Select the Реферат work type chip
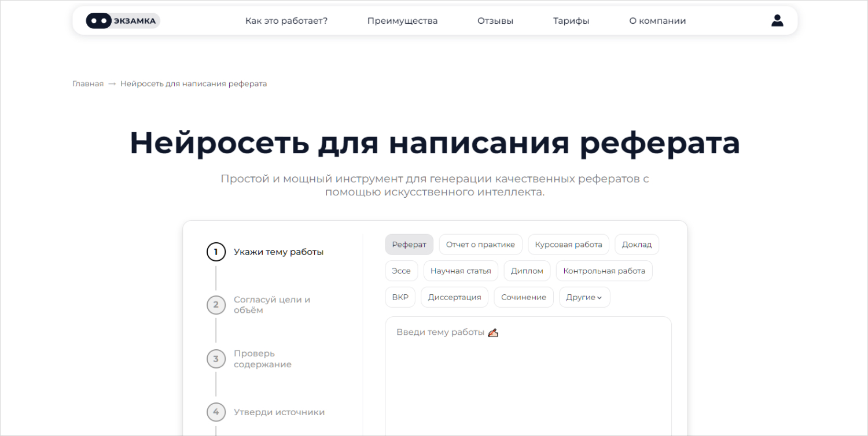This screenshot has width=868, height=436. click(x=409, y=244)
